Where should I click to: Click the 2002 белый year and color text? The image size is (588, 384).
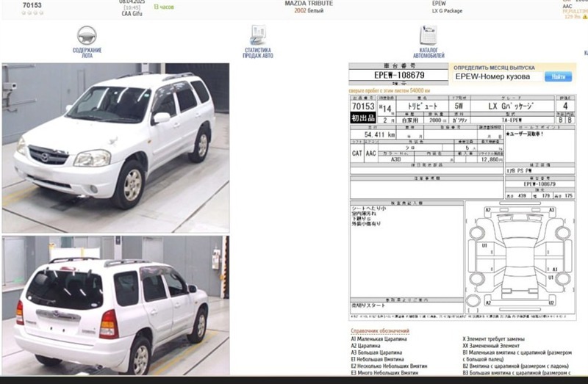(309, 10)
